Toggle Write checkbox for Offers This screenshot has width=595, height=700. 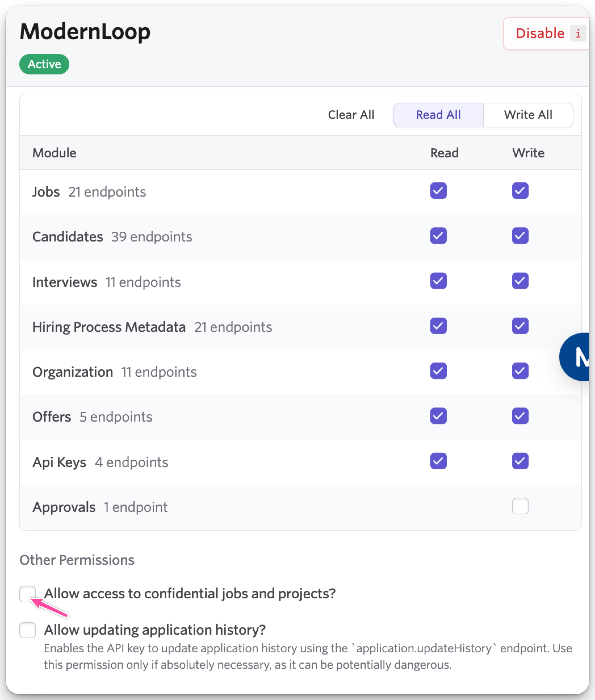[520, 416]
